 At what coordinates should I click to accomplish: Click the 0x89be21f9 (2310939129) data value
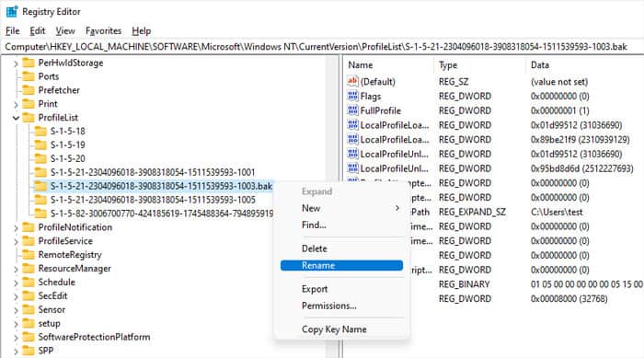(x=580, y=140)
